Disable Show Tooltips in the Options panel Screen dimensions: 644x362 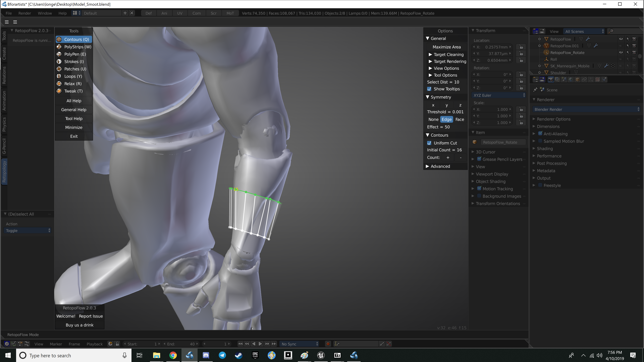(430, 89)
